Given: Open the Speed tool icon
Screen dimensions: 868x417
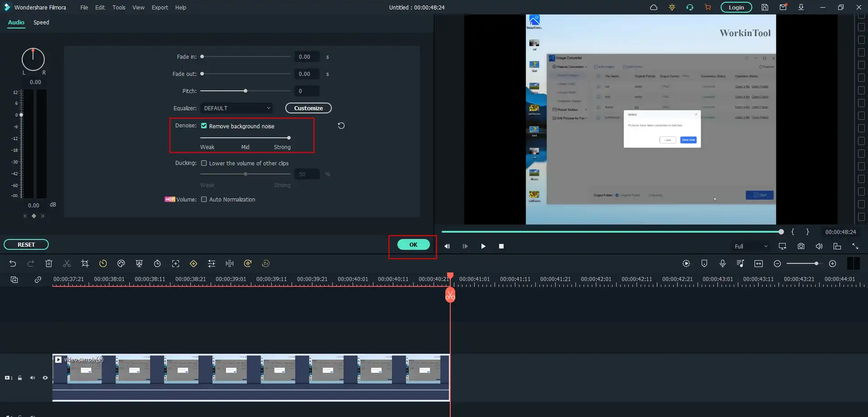Looking at the screenshot, I should coord(103,263).
